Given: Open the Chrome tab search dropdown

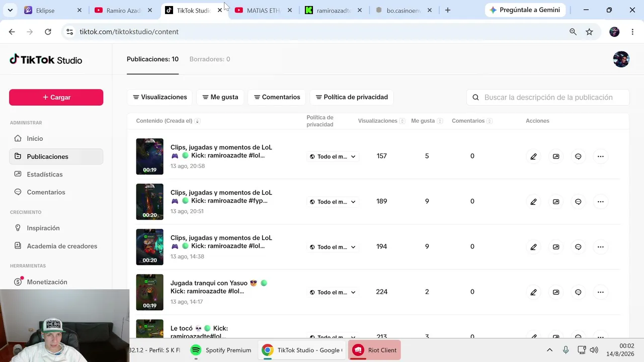Looking at the screenshot, I should click(x=10, y=10).
